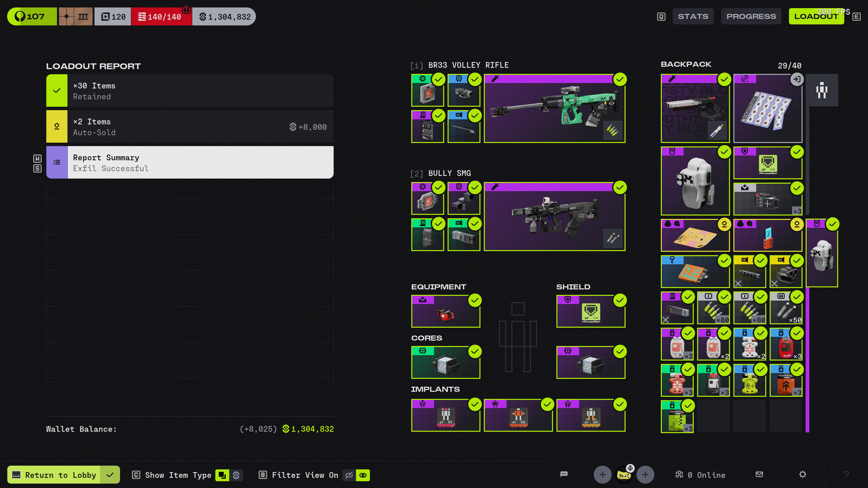This screenshot has width=868, height=488.
Task: Expand the Report Summary row
Action: point(190,163)
